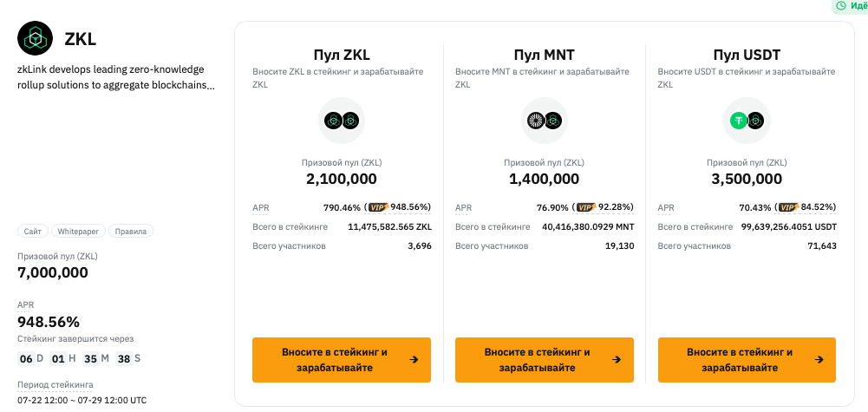The width and height of the screenshot is (868, 412).
Task: Open the Whitepaper link chip
Action: [x=78, y=231]
